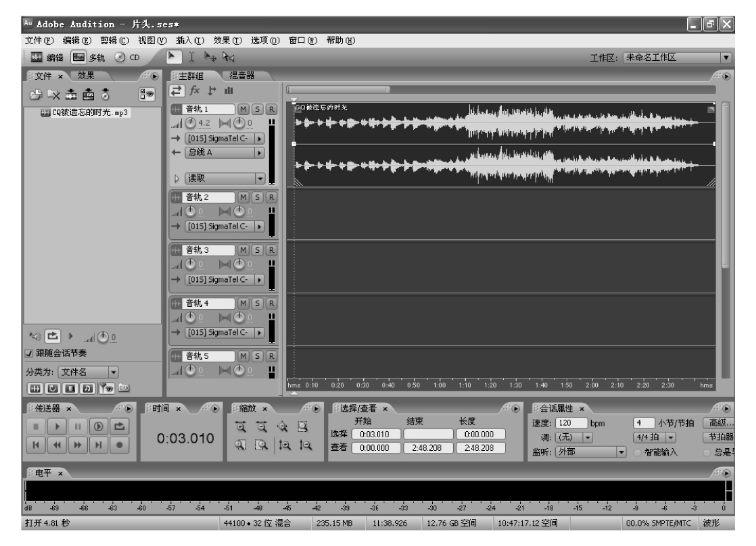Open the 读取 automation mode dropdown
The image size is (756, 546).
coord(224,178)
